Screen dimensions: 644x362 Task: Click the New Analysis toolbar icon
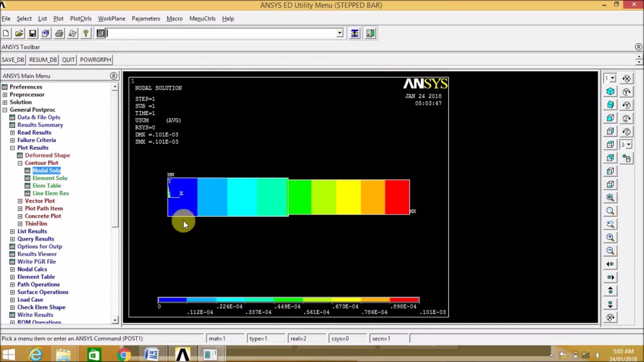pos(6,33)
